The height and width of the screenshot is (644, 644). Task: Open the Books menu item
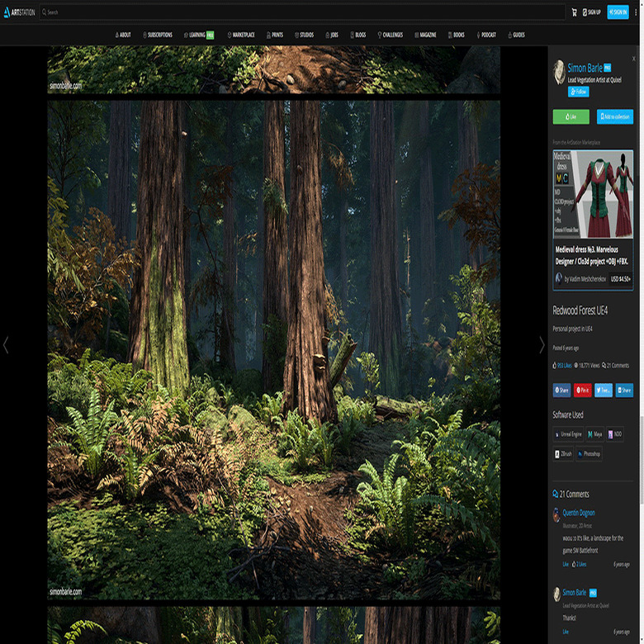coord(457,35)
